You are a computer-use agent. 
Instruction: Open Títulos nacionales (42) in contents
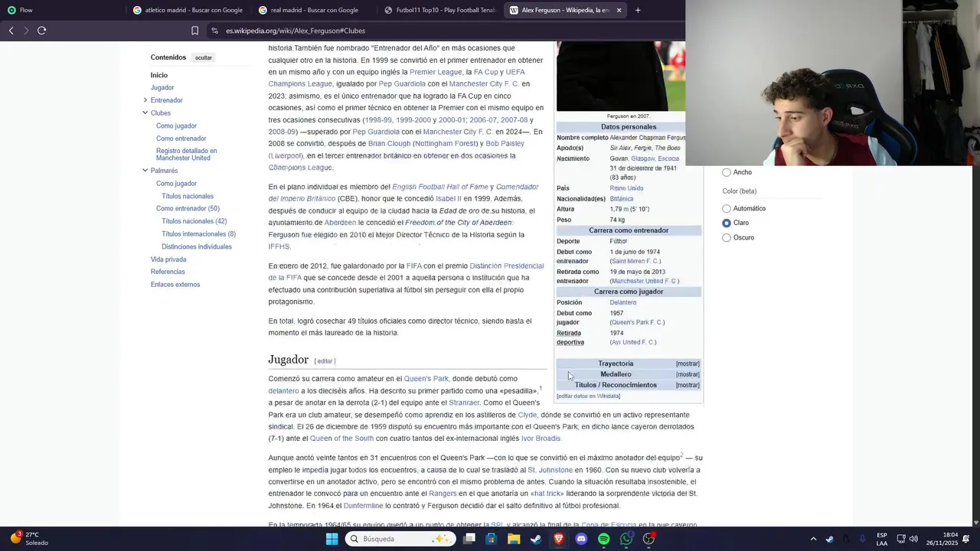pyautogui.click(x=194, y=221)
